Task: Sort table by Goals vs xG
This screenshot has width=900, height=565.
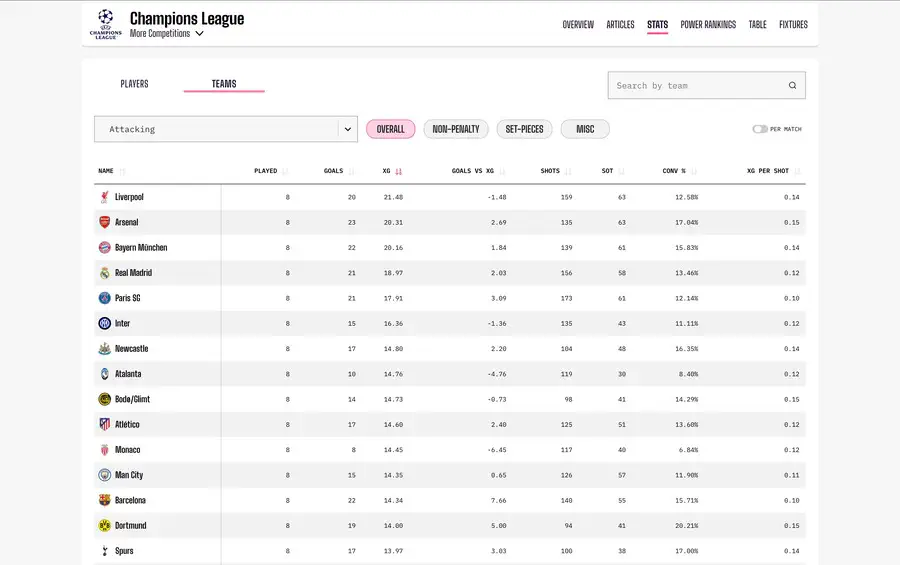Action: 478,171
